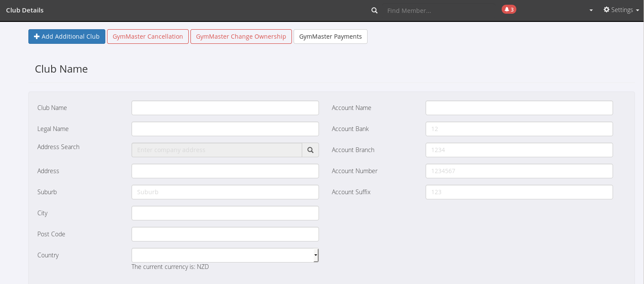
Task: Click the Post Code input
Action: pyautogui.click(x=225, y=234)
